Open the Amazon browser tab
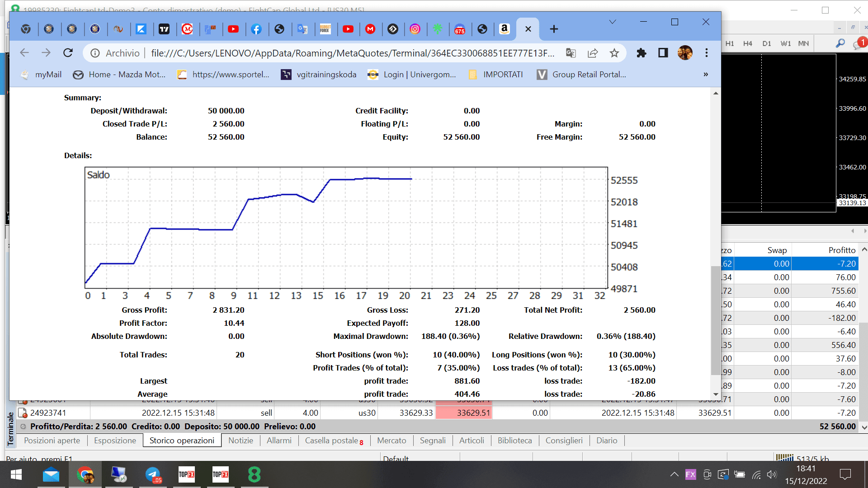 click(505, 29)
